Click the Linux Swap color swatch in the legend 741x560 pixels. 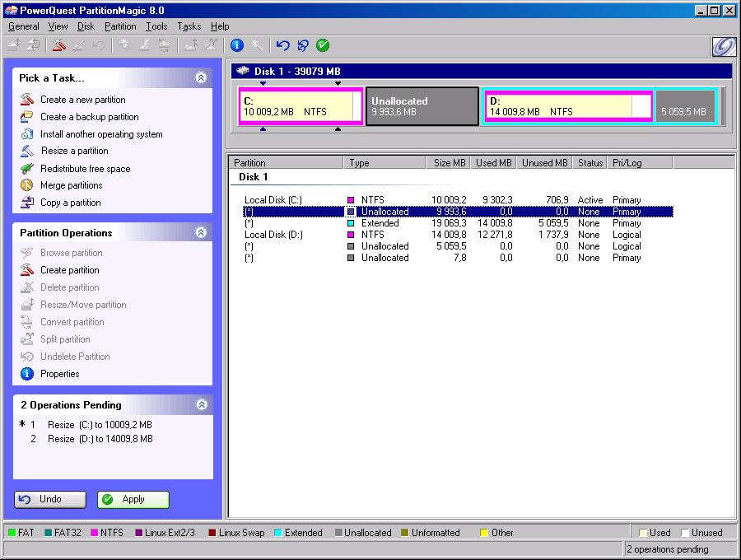pos(212,533)
